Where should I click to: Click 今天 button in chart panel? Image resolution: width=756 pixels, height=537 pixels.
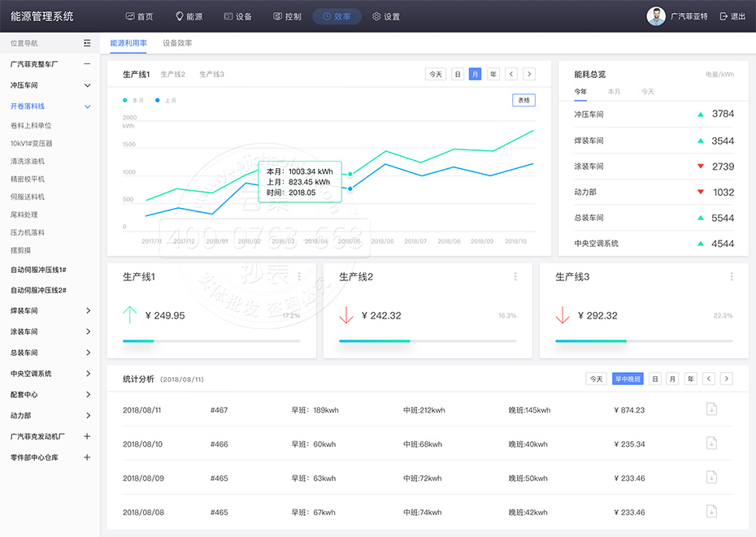tap(436, 74)
